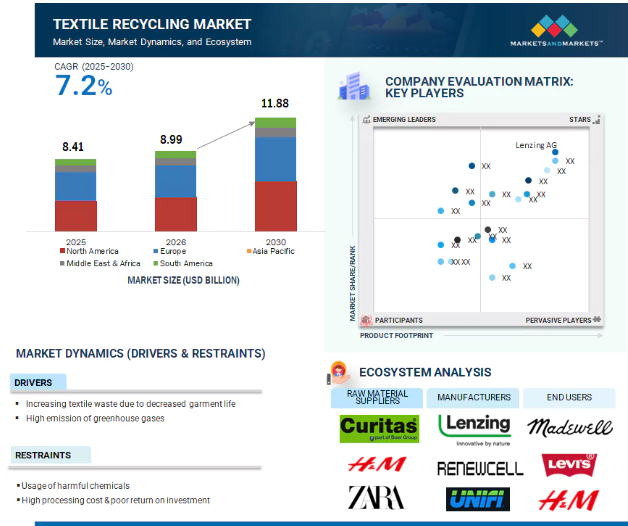Click the Curitas logo
Screen dimensions: 628x526
(379, 429)
